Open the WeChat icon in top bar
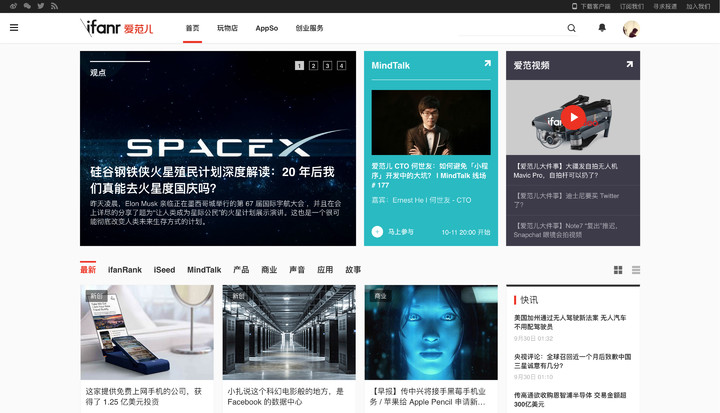This screenshot has height=413, width=720. click(x=27, y=6)
